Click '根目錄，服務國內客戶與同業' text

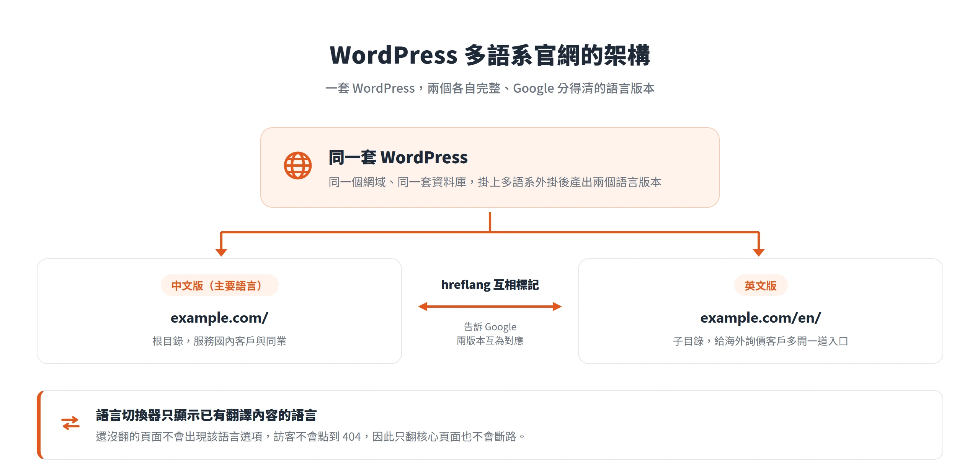point(219,341)
